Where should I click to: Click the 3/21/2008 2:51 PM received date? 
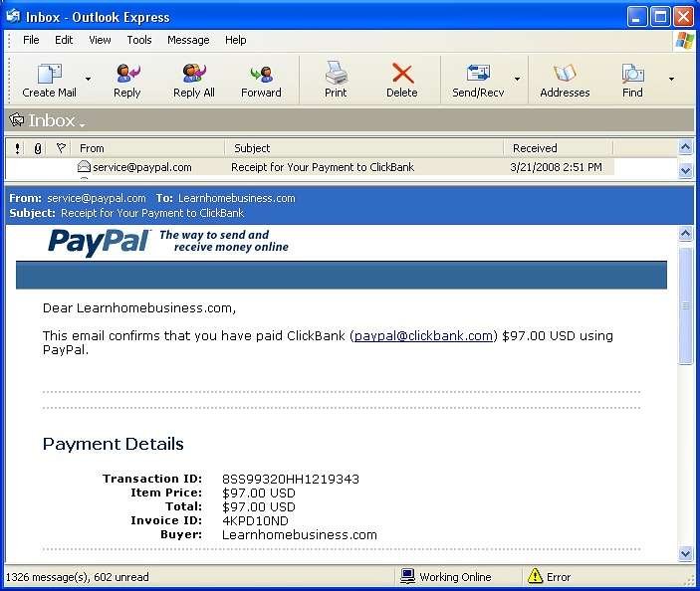(556, 167)
